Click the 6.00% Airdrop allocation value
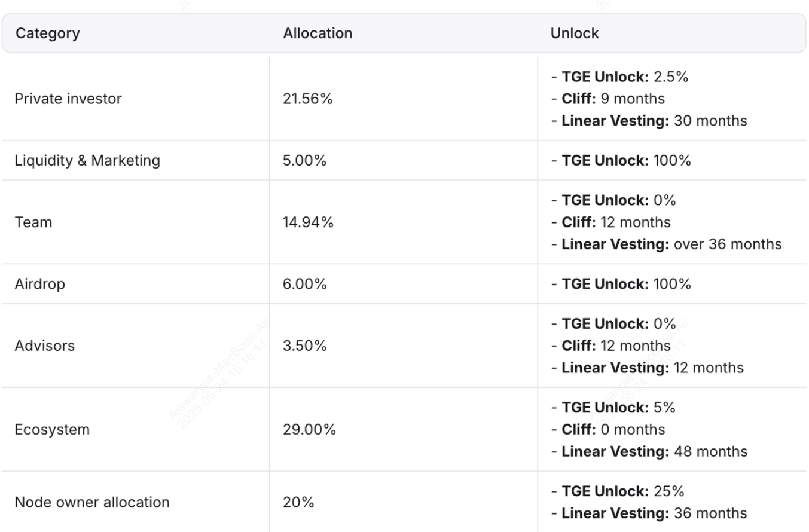 [305, 284]
